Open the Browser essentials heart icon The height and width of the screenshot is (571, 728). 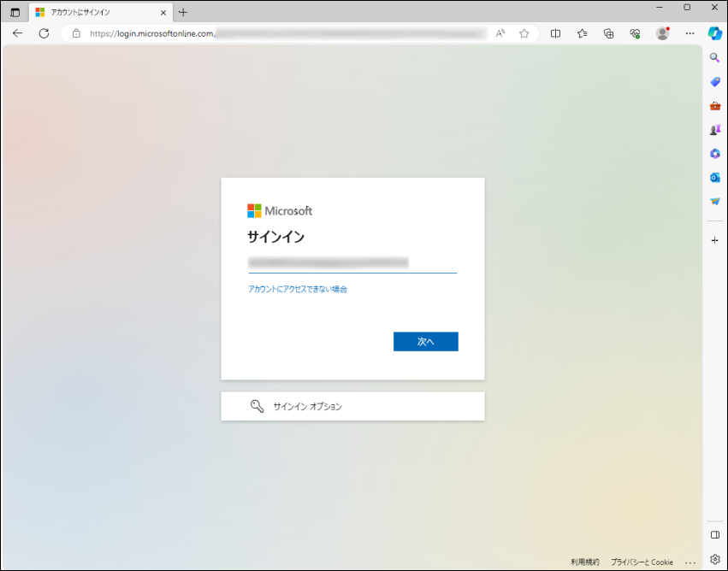635,33
